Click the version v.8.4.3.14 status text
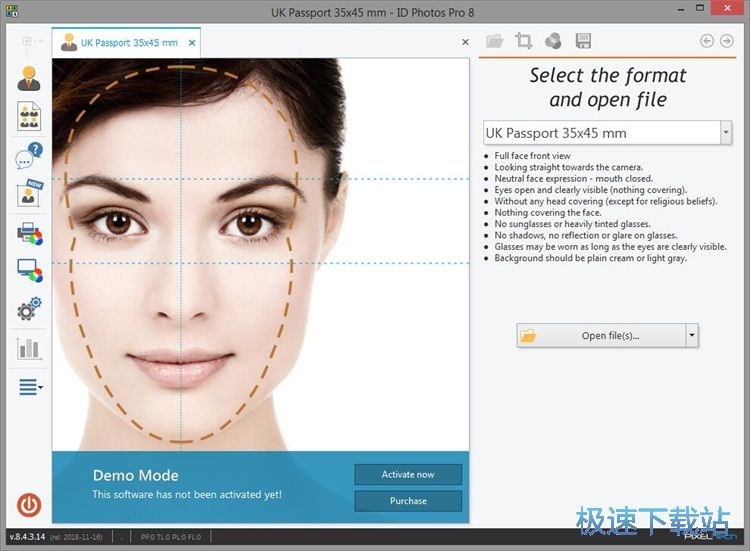Viewport: 750px width, 551px height. pos(27,537)
